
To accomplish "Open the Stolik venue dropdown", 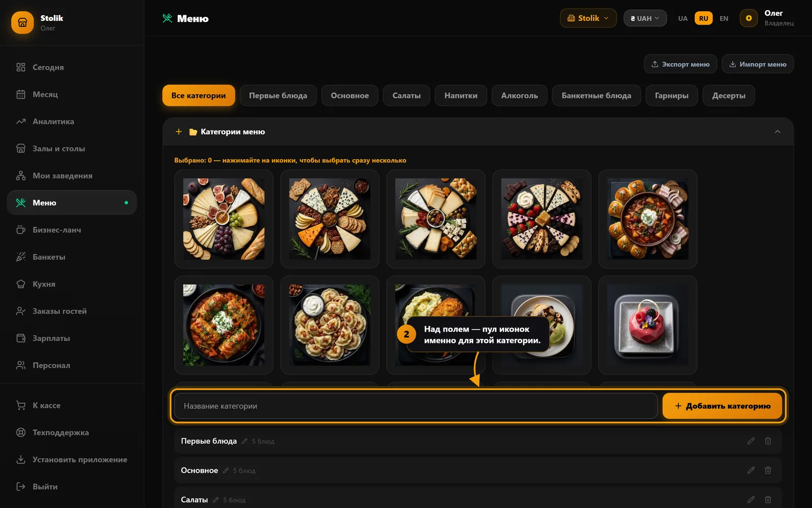I will pos(588,18).
